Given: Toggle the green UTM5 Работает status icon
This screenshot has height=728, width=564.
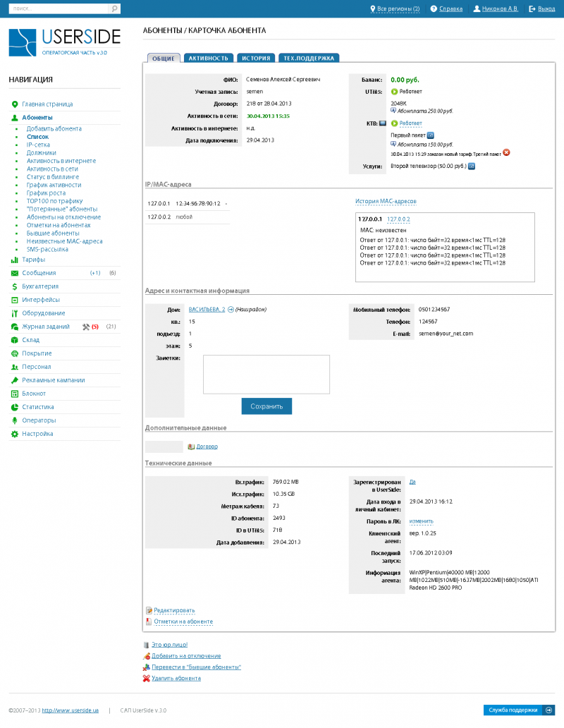Looking at the screenshot, I should point(394,92).
